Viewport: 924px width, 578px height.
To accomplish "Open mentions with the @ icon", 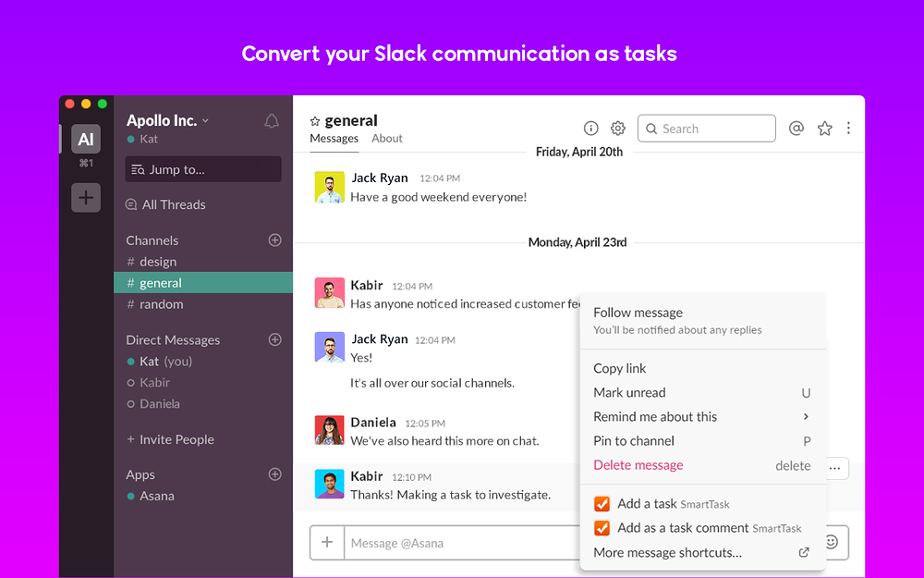I will 796,128.
